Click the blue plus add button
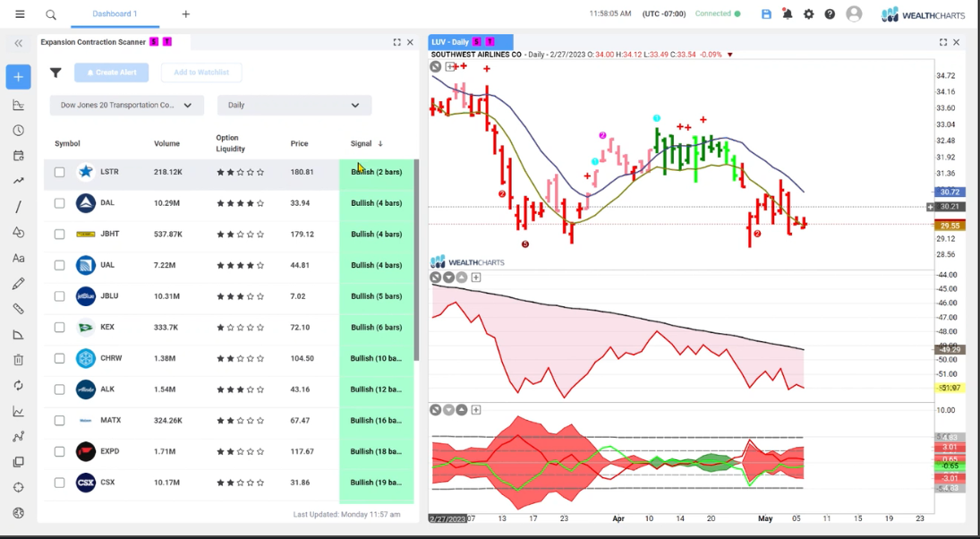 (18, 77)
